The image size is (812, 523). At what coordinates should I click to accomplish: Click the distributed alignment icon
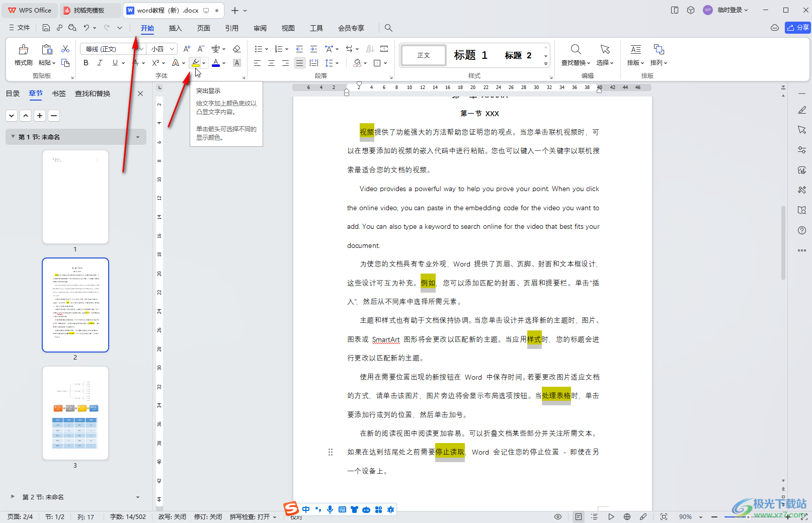coord(314,63)
